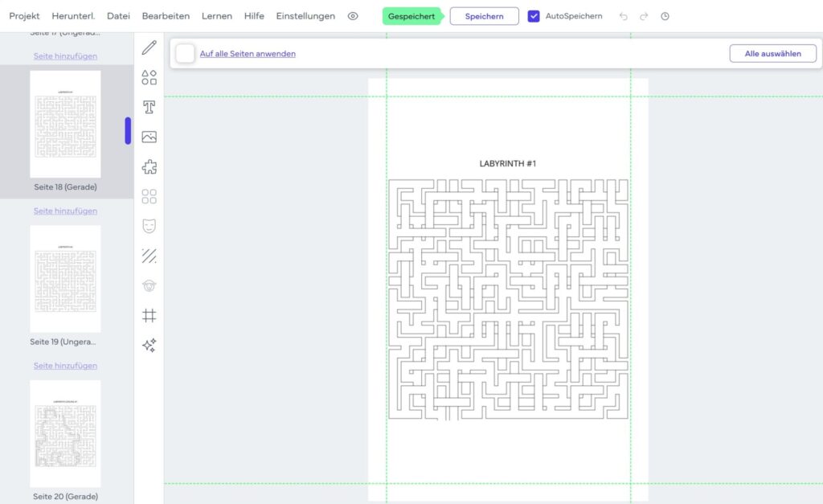Select the pencil drawing tool

pos(149,47)
